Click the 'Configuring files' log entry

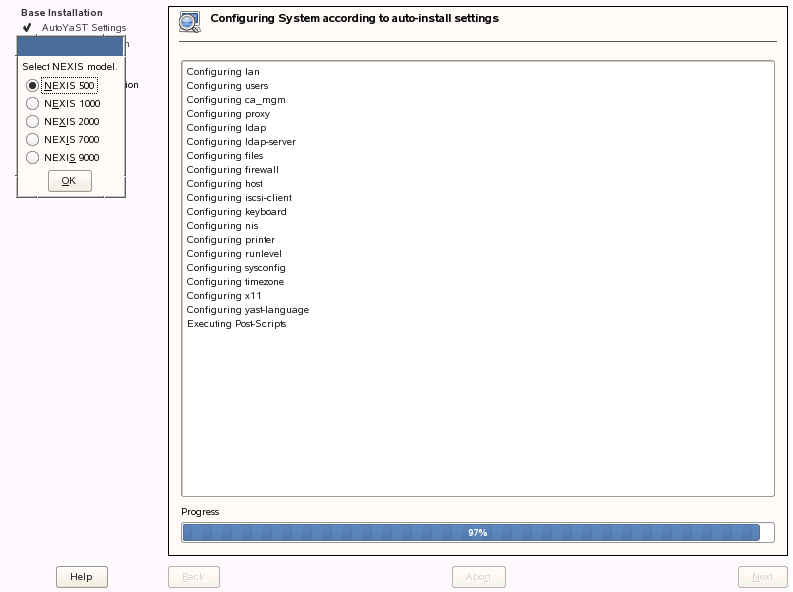point(225,156)
